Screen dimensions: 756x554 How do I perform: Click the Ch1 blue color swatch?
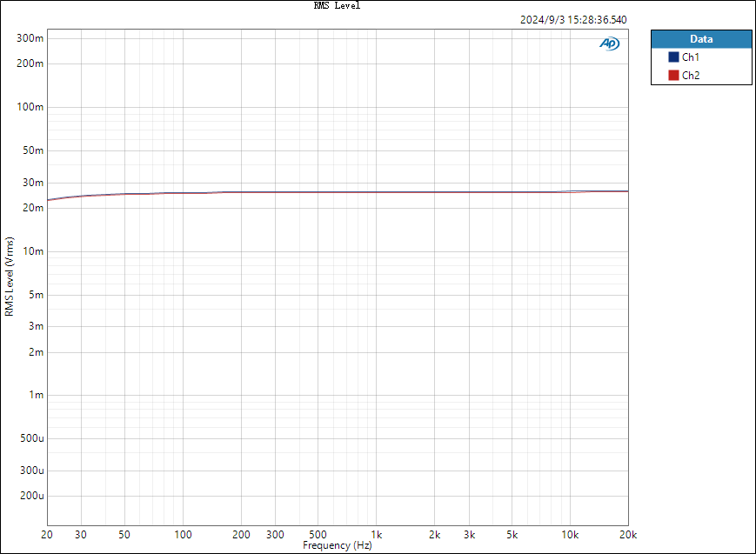pos(673,57)
